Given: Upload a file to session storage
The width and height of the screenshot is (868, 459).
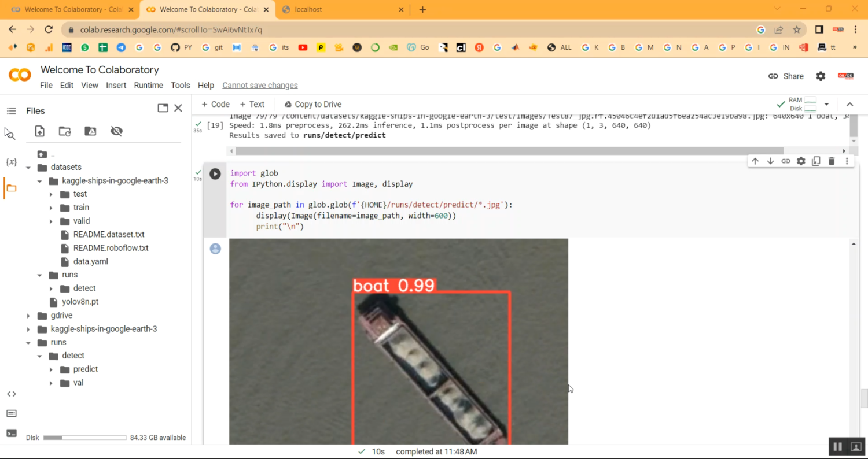Looking at the screenshot, I should [39, 131].
